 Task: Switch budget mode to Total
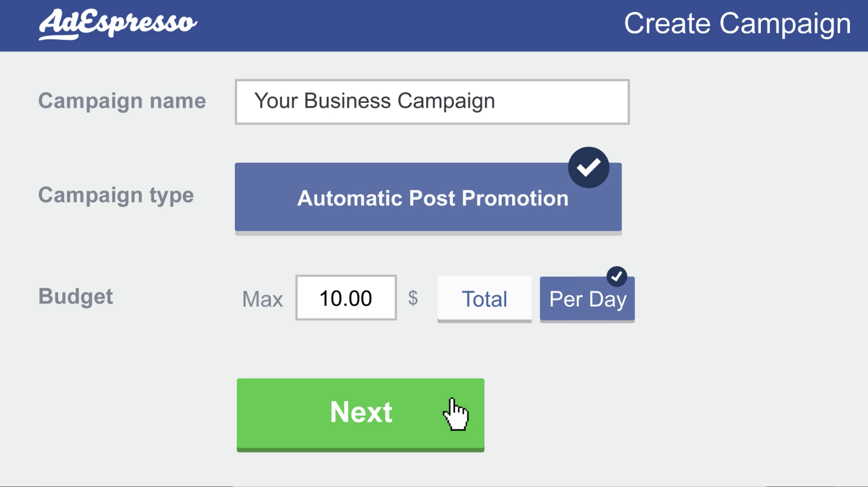click(x=484, y=299)
